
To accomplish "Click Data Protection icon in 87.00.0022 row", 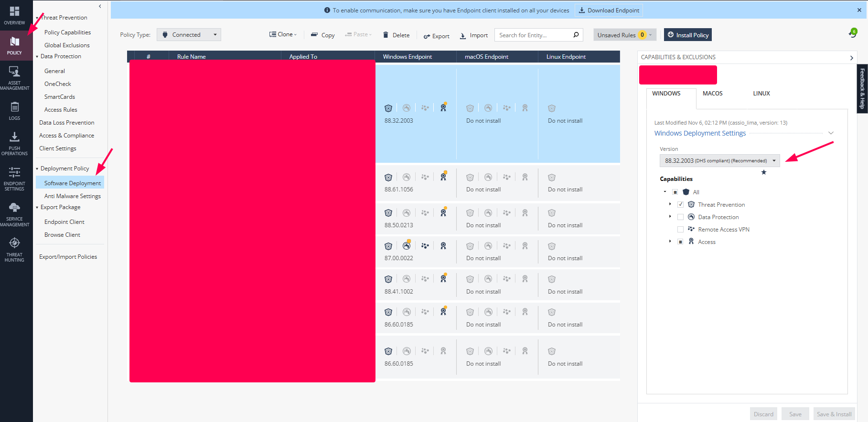I will pos(407,246).
